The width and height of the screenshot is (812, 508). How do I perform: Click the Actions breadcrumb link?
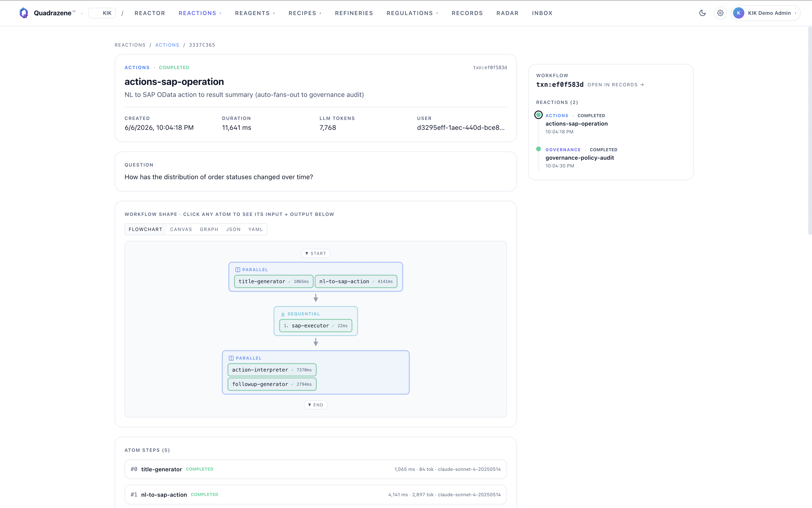[x=167, y=45]
